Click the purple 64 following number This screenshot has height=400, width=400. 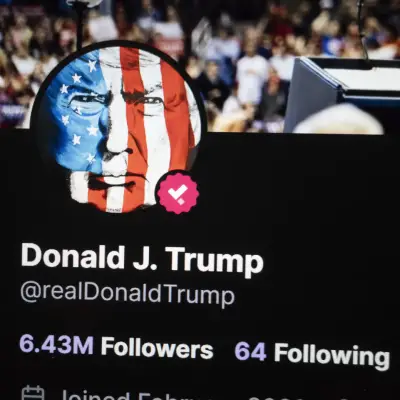[250, 351]
